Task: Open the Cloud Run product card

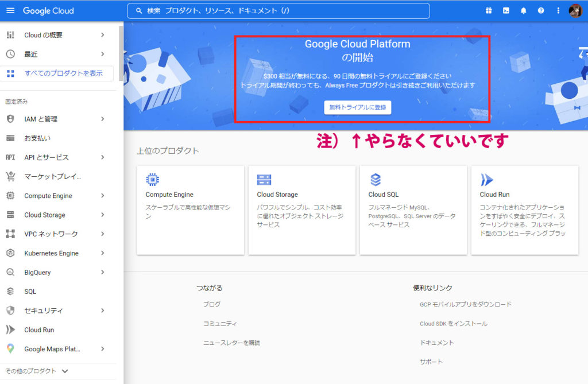Action: click(x=525, y=211)
